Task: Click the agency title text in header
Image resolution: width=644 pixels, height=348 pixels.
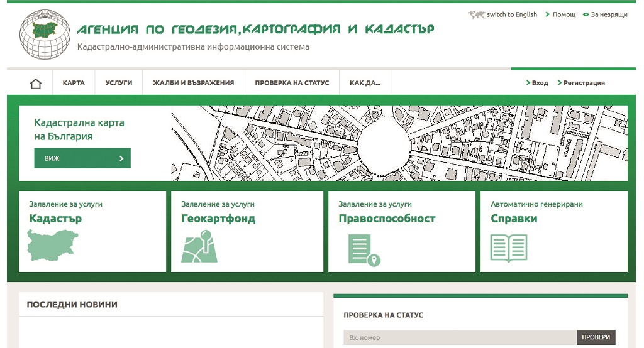Action: click(x=256, y=29)
